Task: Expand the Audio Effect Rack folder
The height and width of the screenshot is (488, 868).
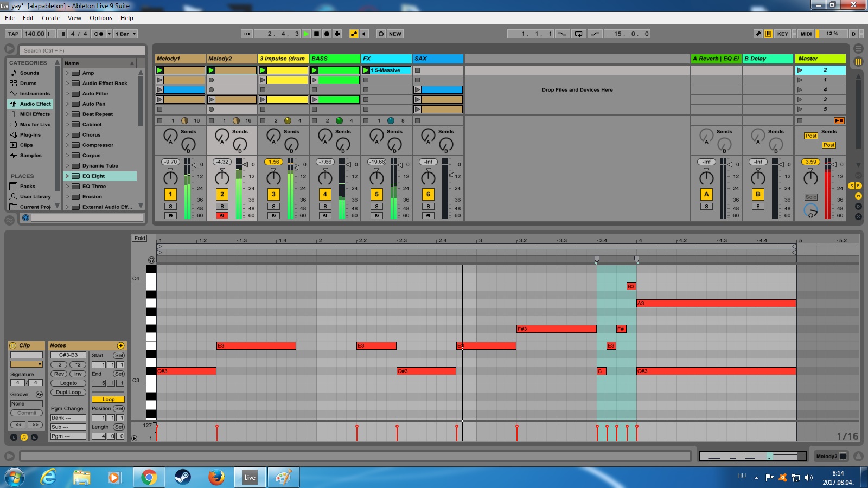Action: tap(67, 83)
